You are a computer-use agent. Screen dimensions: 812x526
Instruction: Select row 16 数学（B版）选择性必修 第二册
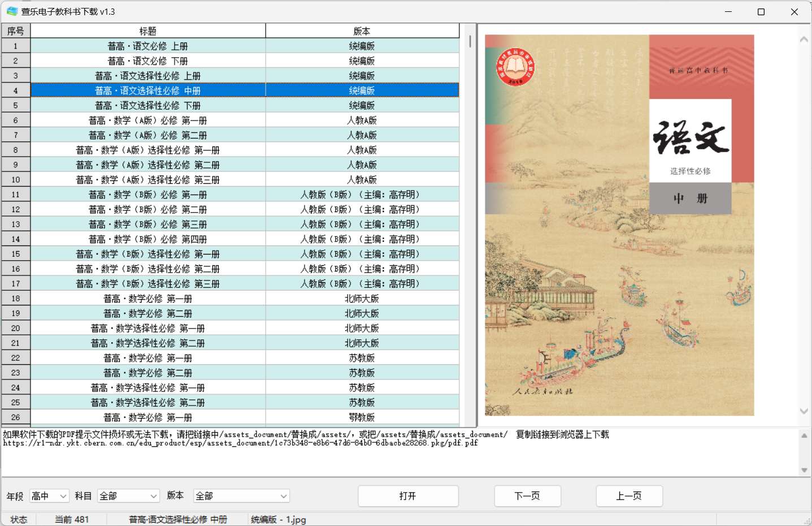[x=245, y=269]
